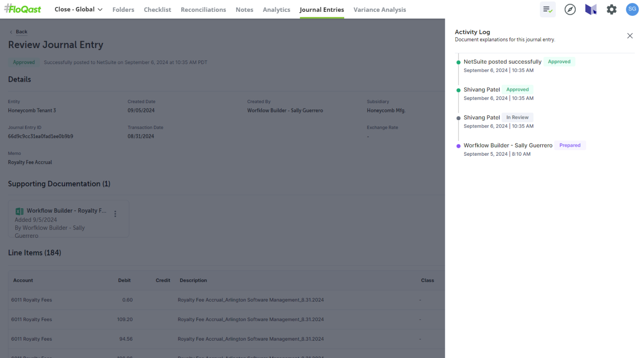This screenshot has height=358, width=644.
Task: Select the Analytics tab
Action: coord(276,10)
